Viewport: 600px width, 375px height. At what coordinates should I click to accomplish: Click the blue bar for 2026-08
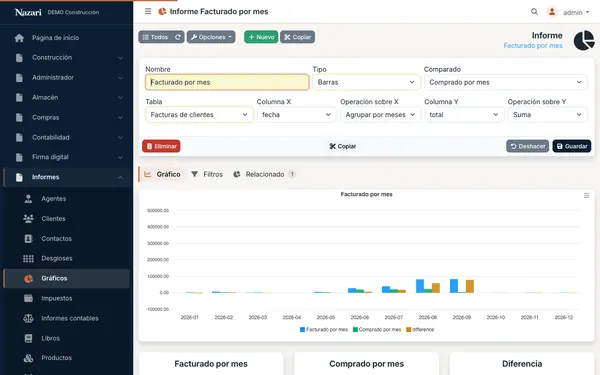[x=420, y=286]
